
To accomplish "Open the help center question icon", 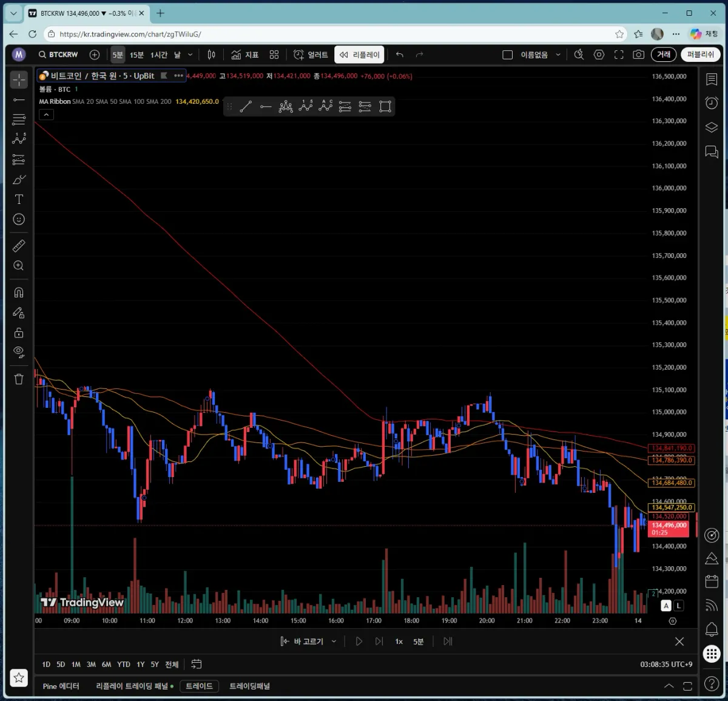I will pos(712,684).
